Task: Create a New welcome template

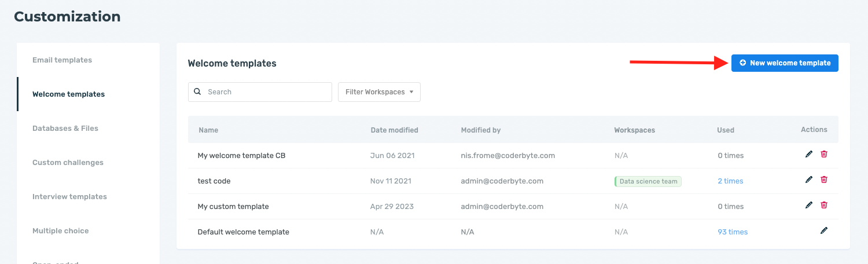Action: click(x=785, y=63)
